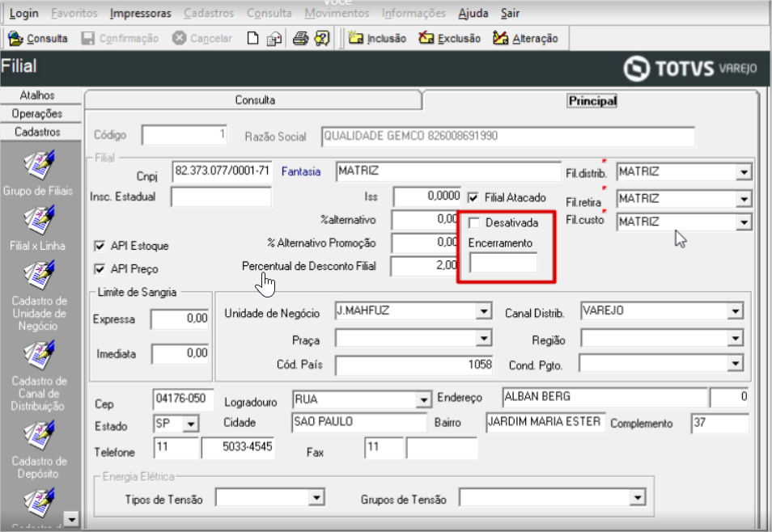Open Filial x Linha shortcut icon
Viewport: 772px width, 532px height.
coord(39,221)
